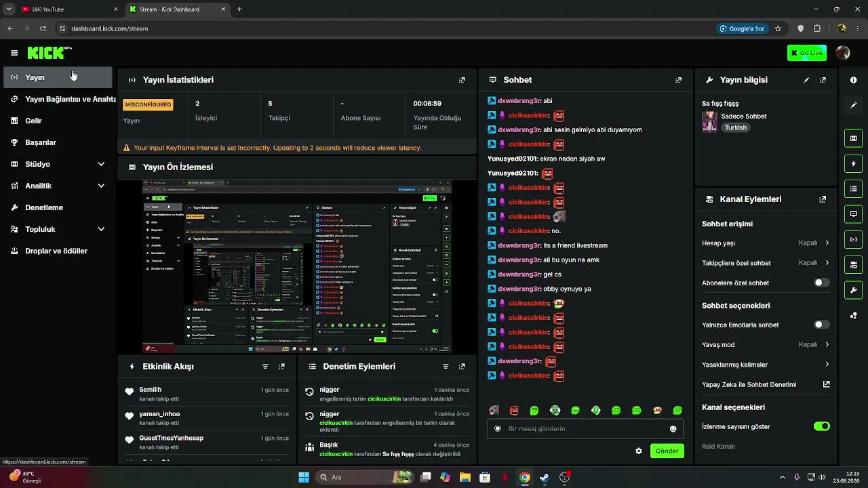Open the shield icon in the message box
Image resolution: width=868 pixels, height=488 pixels.
coord(498,429)
